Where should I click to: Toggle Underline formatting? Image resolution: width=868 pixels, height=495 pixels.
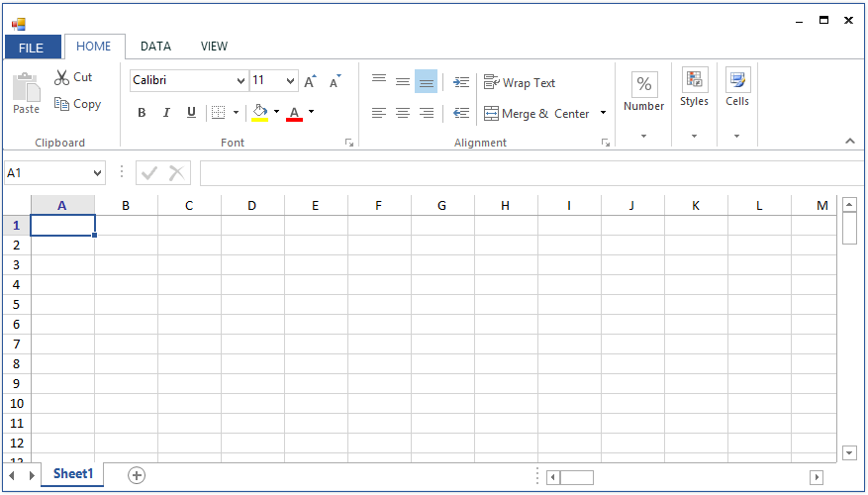192,113
